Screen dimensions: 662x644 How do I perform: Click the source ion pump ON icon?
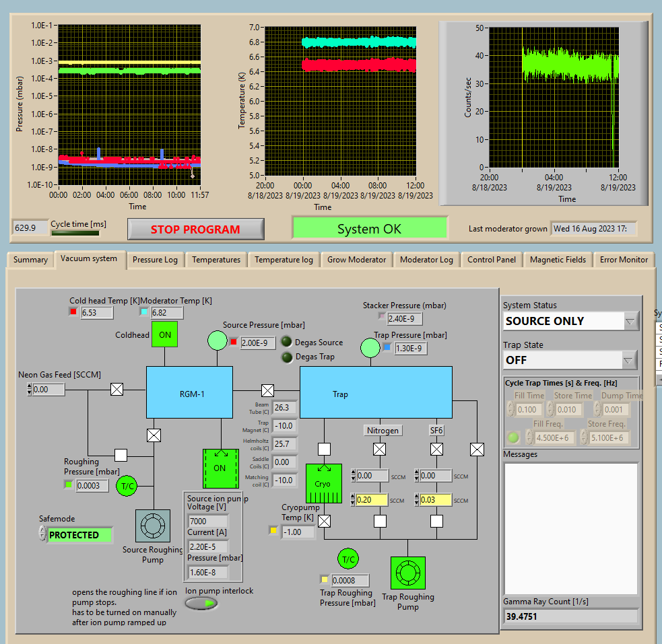(220, 468)
